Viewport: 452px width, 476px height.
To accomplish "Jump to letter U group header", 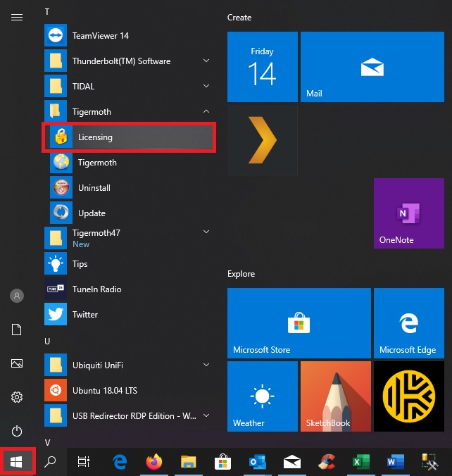I will click(x=47, y=342).
